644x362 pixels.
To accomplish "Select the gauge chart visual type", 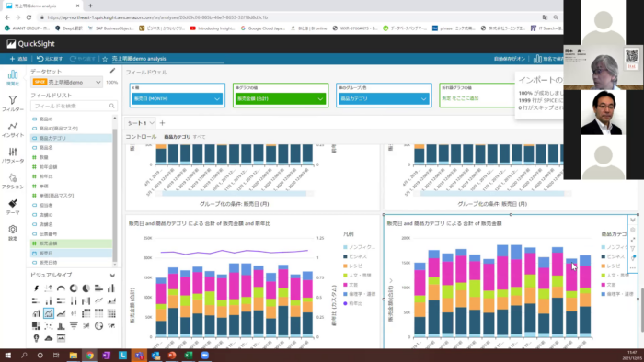I will coord(61,288).
